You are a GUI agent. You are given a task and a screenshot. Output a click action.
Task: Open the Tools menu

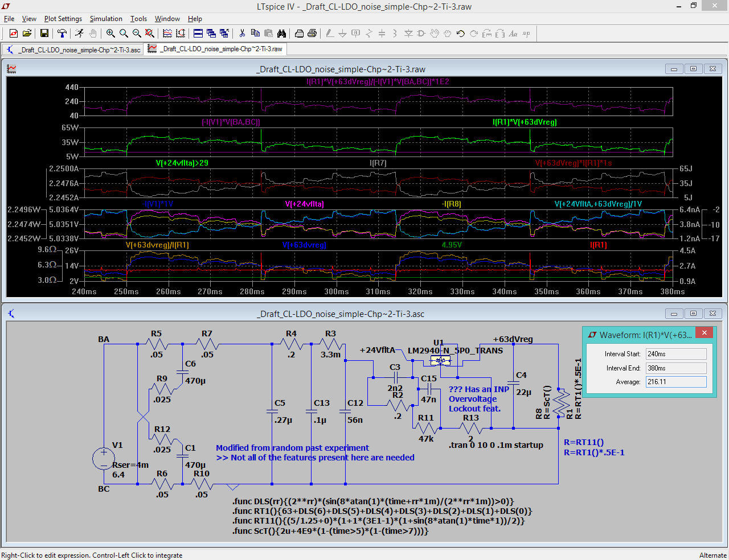pos(138,19)
